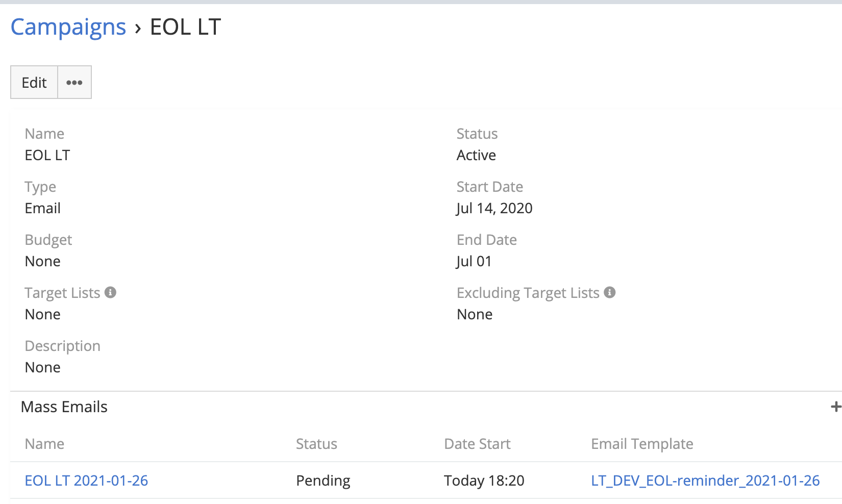Viewport: 842px width, 504px height.
Task: Click the Edit button
Action: (34, 83)
